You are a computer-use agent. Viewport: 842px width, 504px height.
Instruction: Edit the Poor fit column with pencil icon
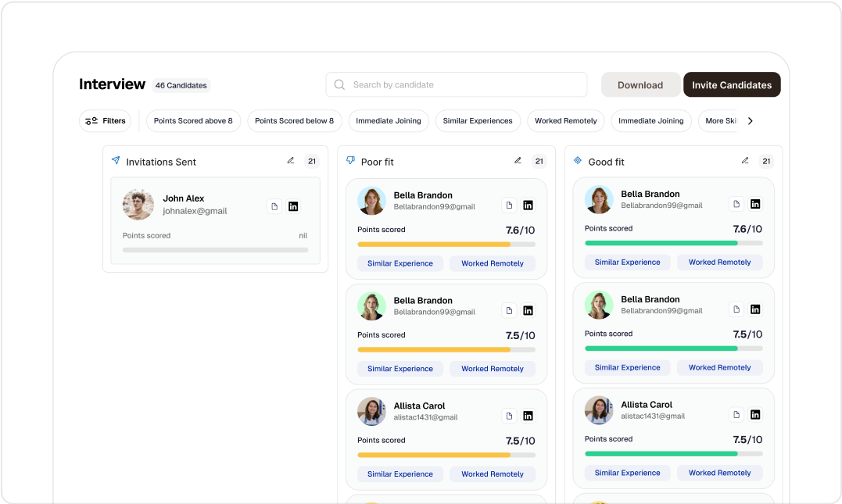(x=518, y=160)
